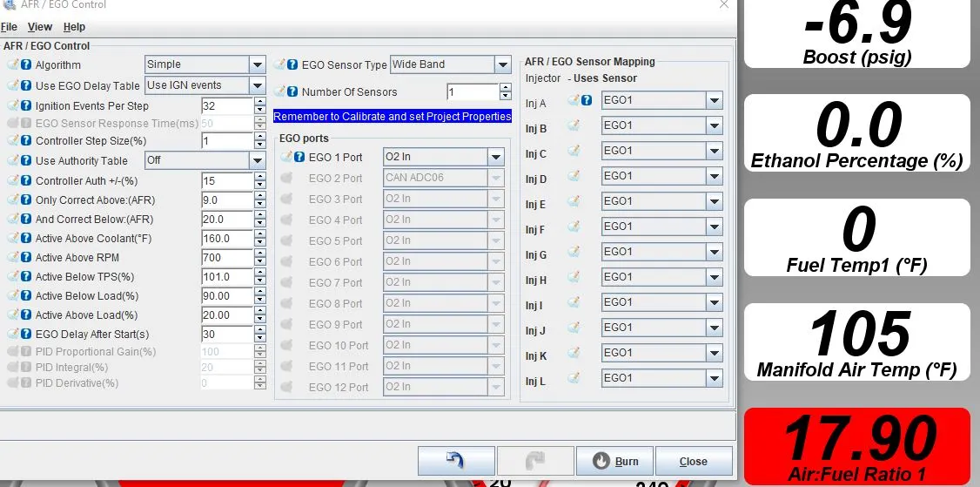Click help icon for Number Of Sensors
The height and width of the screenshot is (487, 980).
292,91
